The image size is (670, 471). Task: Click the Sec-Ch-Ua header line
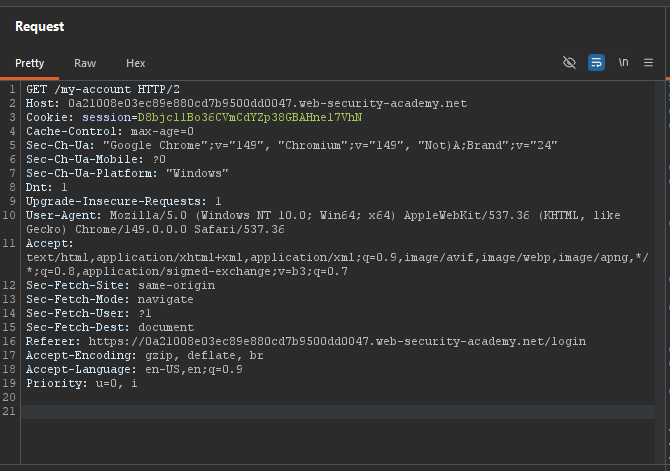(292, 145)
